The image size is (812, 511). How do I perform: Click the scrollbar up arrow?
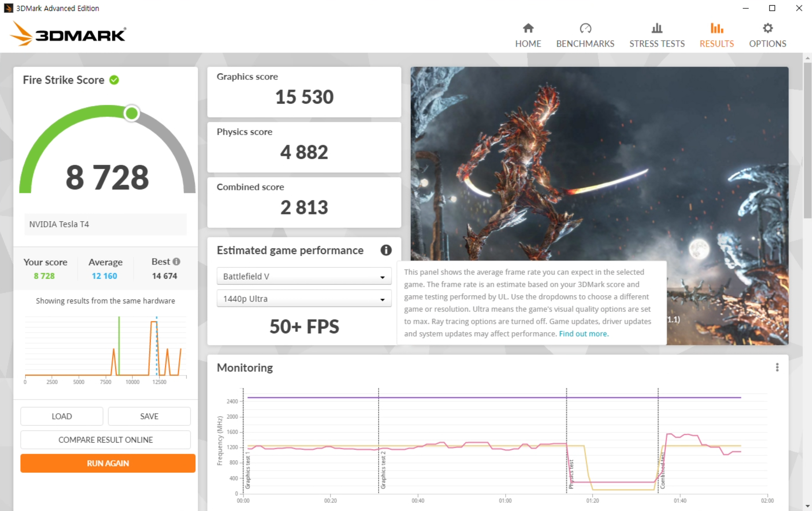808,58
